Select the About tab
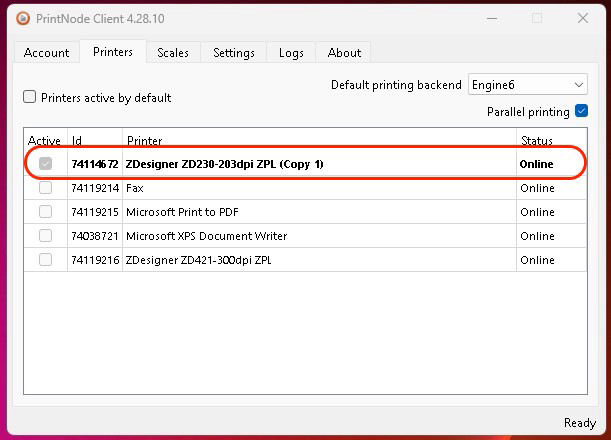This screenshot has width=611, height=440. tap(344, 52)
